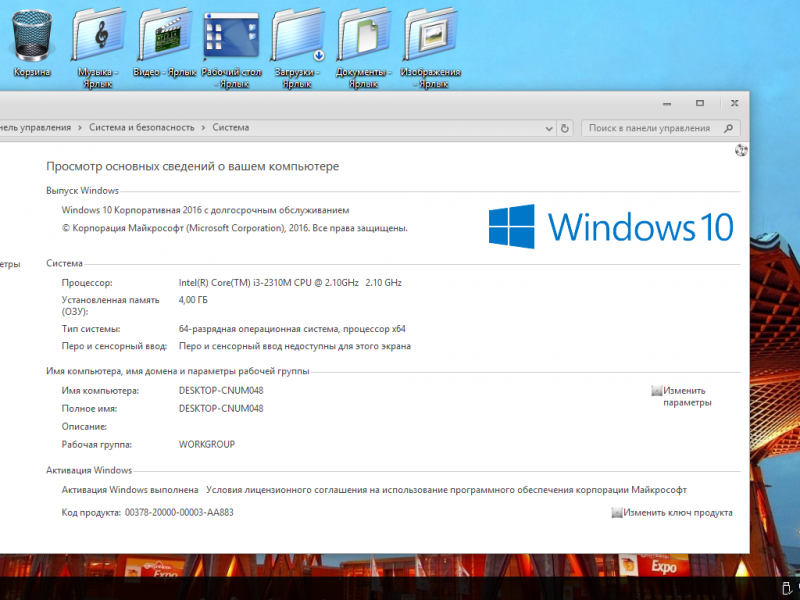This screenshot has height=600, width=800.
Task: Click the product code 00378-20000-00003-AA883
Action: point(179,513)
